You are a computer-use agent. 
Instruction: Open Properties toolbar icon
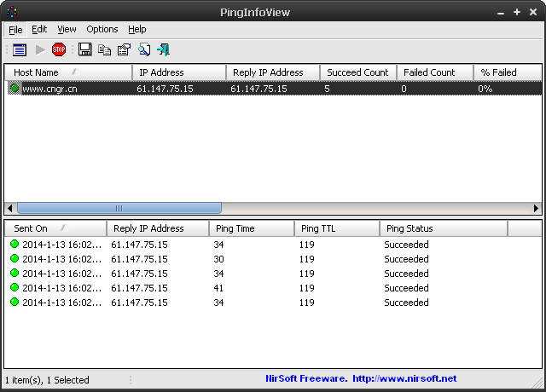pyautogui.click(x=124, y=50)
